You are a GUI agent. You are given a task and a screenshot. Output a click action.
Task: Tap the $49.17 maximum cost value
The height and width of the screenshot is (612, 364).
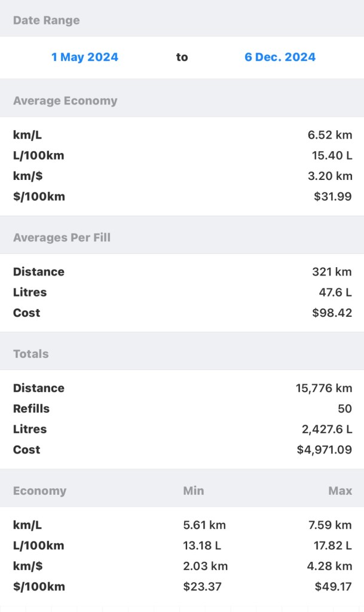point(333,586)
